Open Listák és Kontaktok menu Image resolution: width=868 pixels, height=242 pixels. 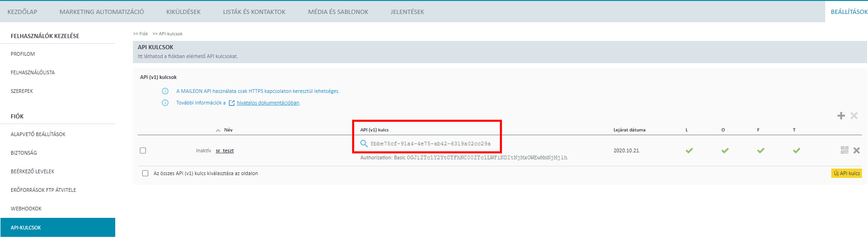(254, 12)
